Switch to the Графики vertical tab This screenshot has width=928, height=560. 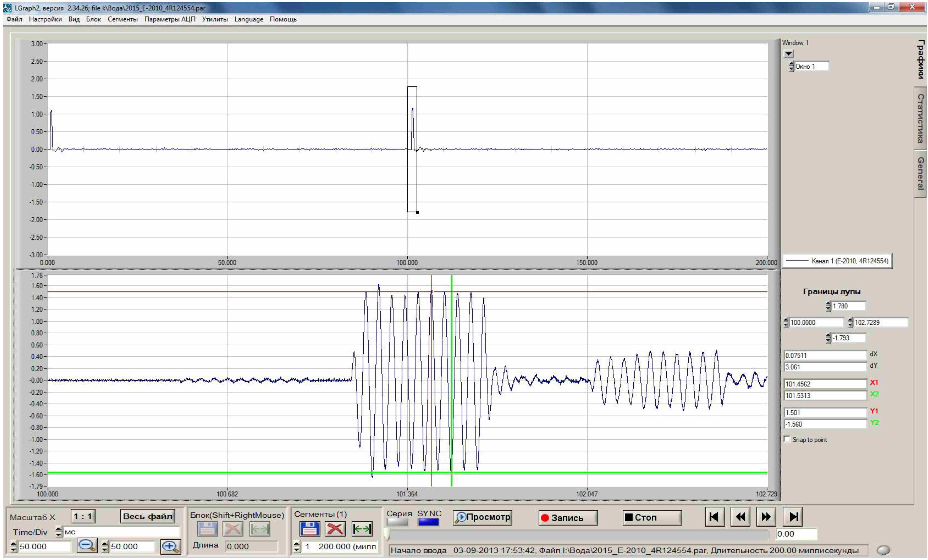920,60
